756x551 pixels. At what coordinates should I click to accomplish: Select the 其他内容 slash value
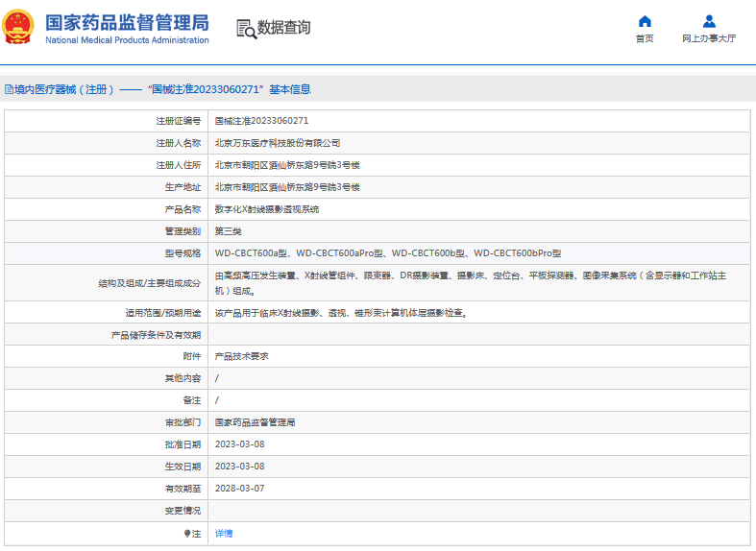point(216,378)
